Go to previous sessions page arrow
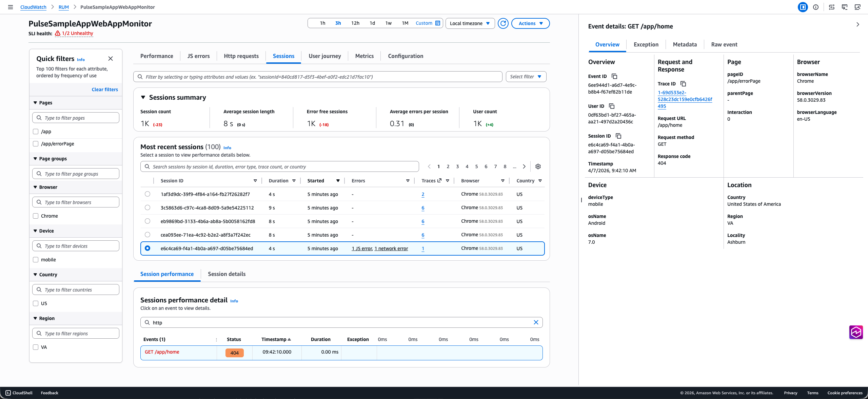The image size is (868, 399). pos(429,166)
